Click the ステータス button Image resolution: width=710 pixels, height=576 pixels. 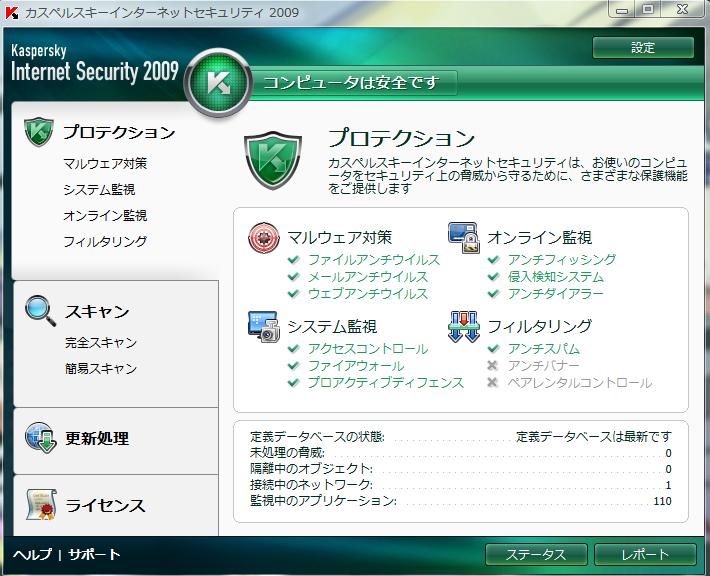[x=536, y=555]
